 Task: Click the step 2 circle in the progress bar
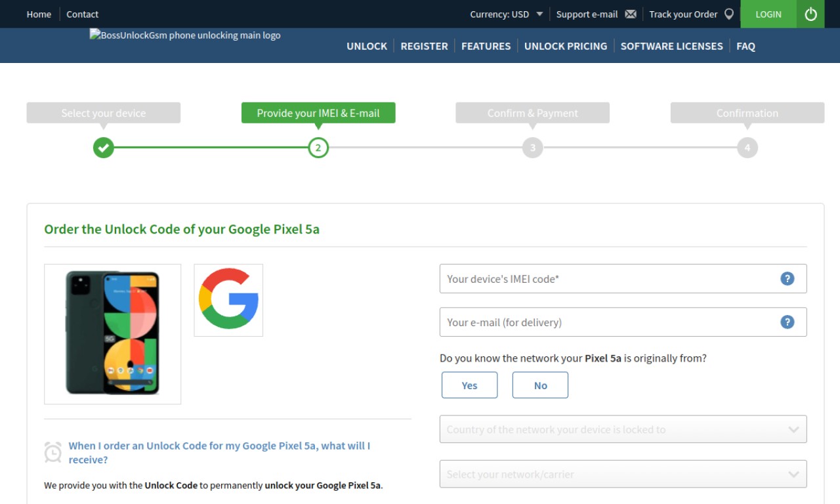point(318,148)
